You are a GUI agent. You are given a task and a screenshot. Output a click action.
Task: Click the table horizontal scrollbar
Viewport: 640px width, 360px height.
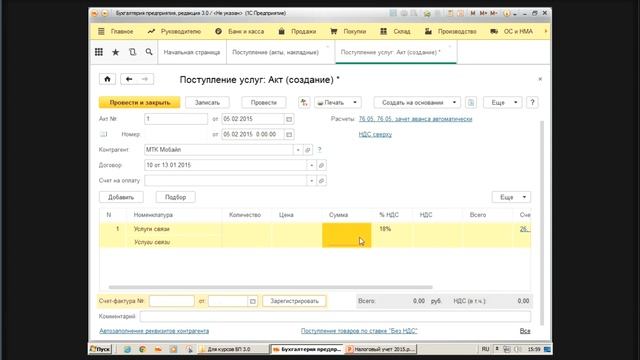click(270, 287)
